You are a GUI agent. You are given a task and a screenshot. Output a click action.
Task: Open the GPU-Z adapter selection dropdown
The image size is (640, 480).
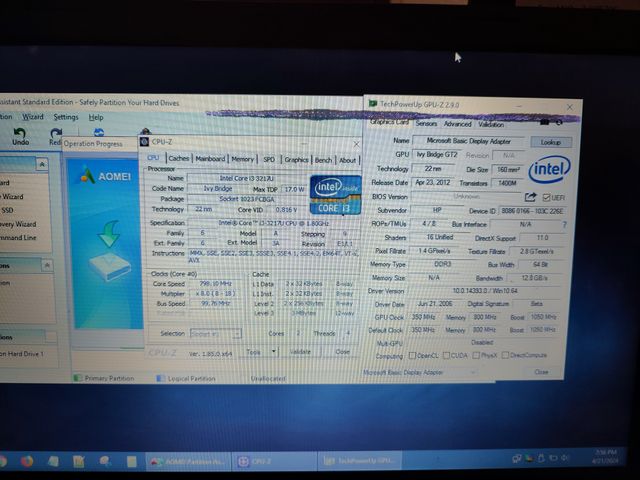coord(419,372)
